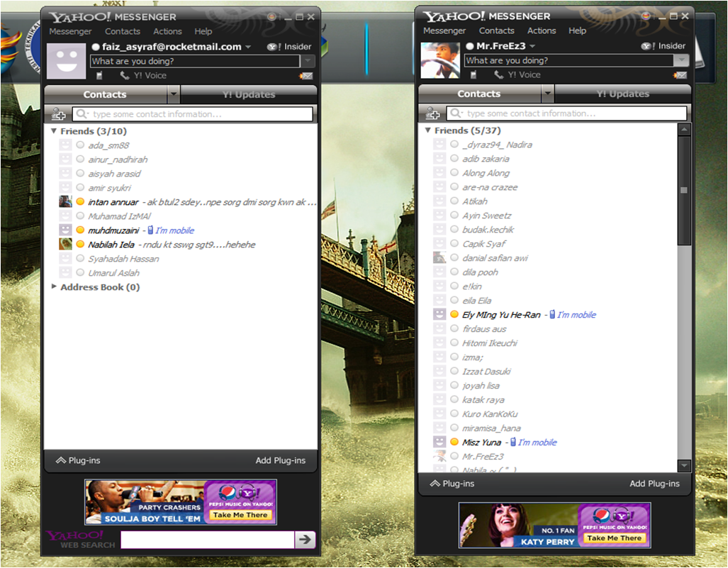Click Plug-ins chevron icon in left window
The image size is (728, 568).
[x=61, y=460]
